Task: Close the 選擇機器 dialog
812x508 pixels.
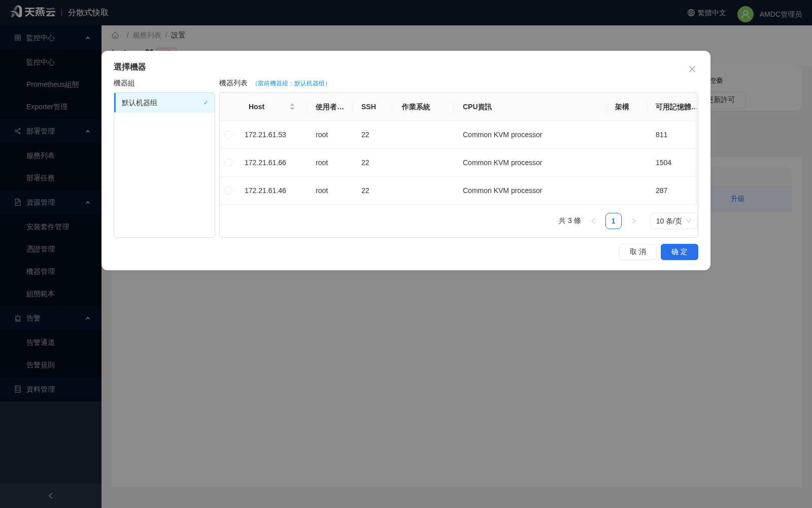Action: pos(692,69)
